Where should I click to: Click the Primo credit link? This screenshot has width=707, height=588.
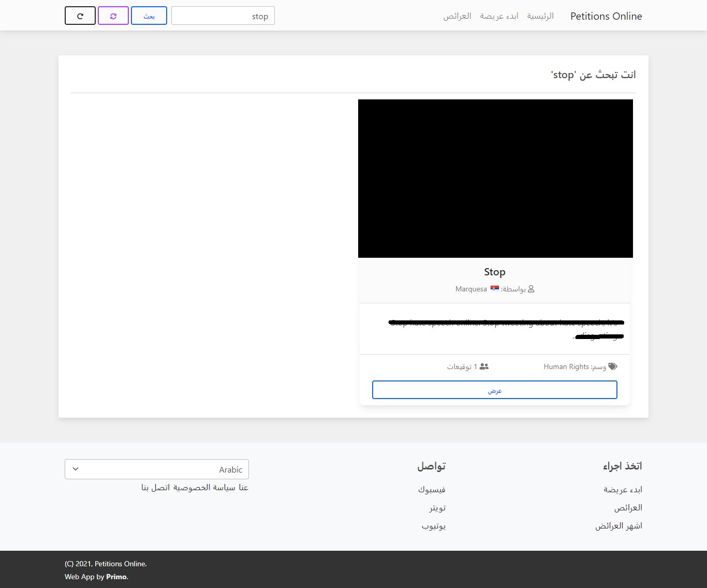(x=116, y=577)
